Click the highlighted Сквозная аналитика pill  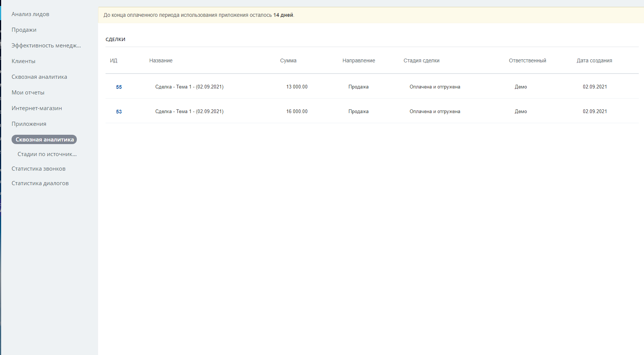(x=44, y=140)
